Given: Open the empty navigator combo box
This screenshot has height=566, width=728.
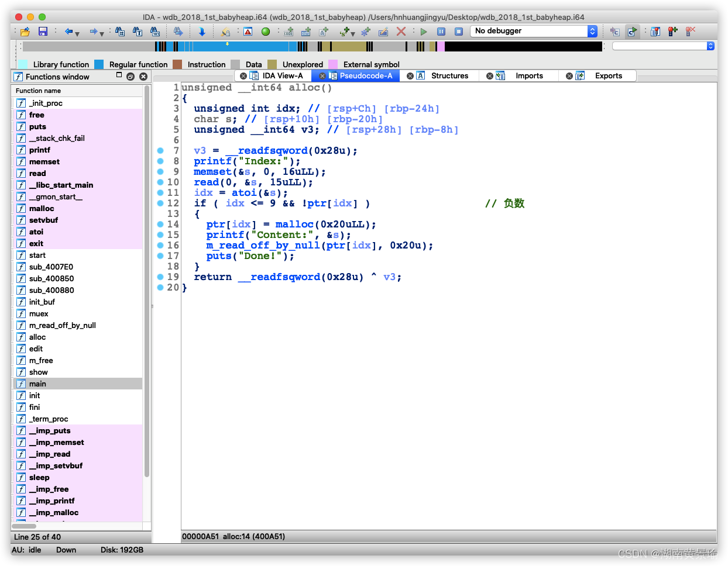Looking at the screenshot, I should (664, 46).
